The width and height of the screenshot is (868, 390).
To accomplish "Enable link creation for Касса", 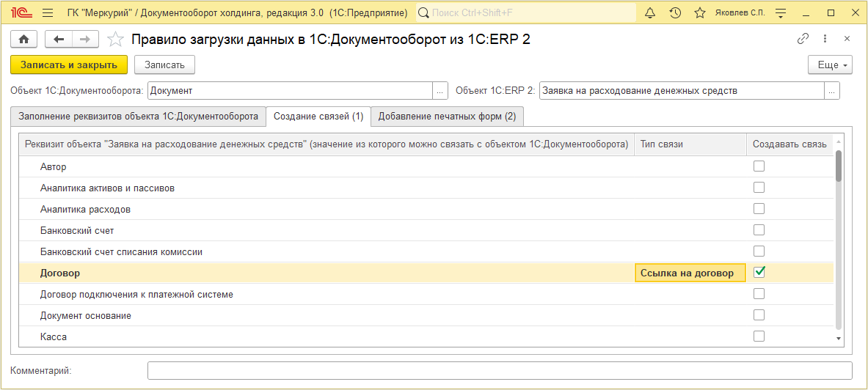I will [x=759, y=336].
